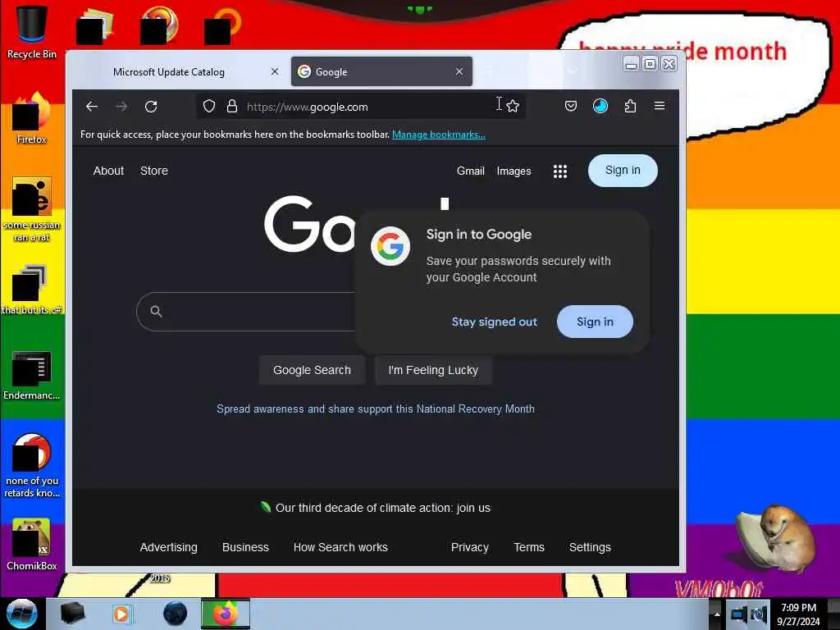Image resolution: width=840 pixels, height=630 pixels.
Task: Go back with the browser back arrow
Action: coord(92,106)
